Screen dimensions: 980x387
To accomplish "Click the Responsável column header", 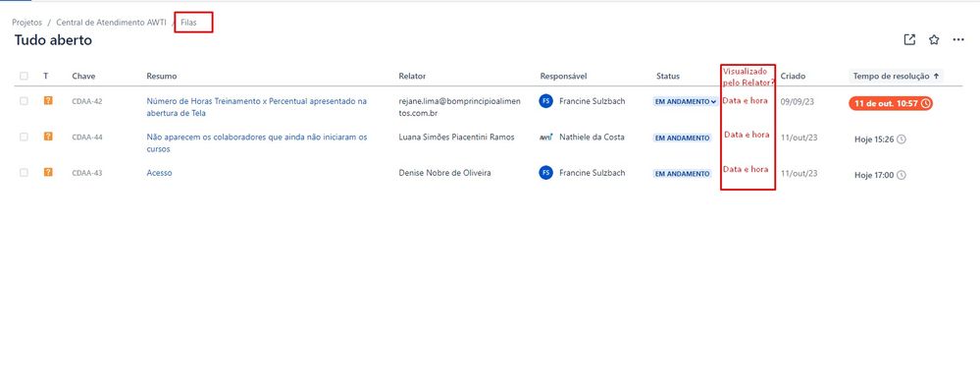I will pyautogui.click(x=563, y=76).
